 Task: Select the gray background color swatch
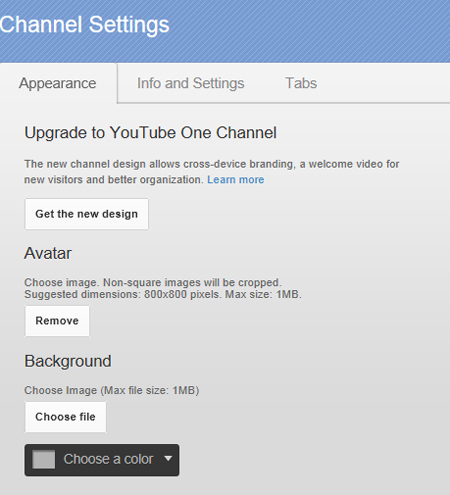(44, 459)
